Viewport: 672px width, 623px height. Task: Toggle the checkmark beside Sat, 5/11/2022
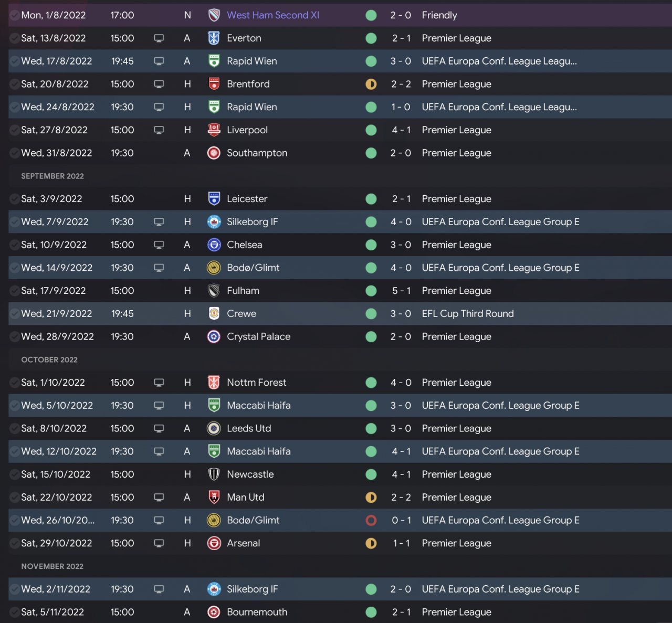click(x=15, y=613)
